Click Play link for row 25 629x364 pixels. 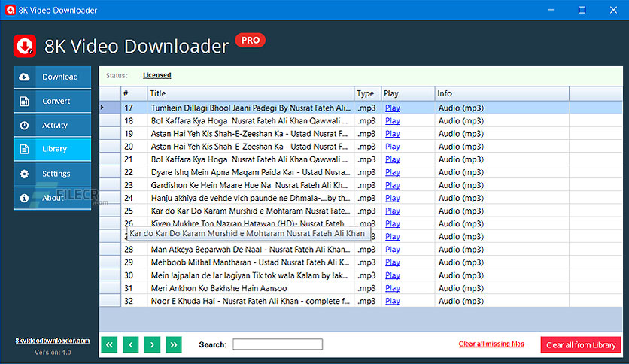point(392,211)
